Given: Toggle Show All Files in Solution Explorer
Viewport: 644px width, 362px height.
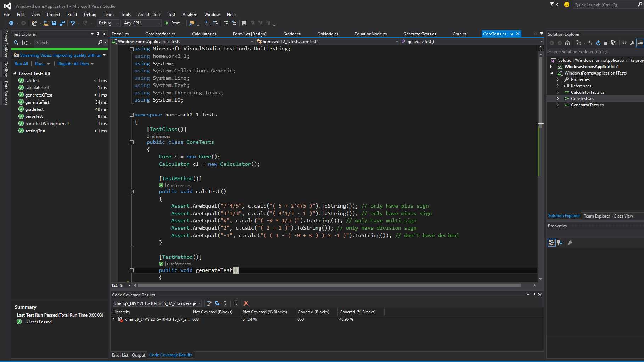Looking at the screenshot, I should tap(614, 43).
